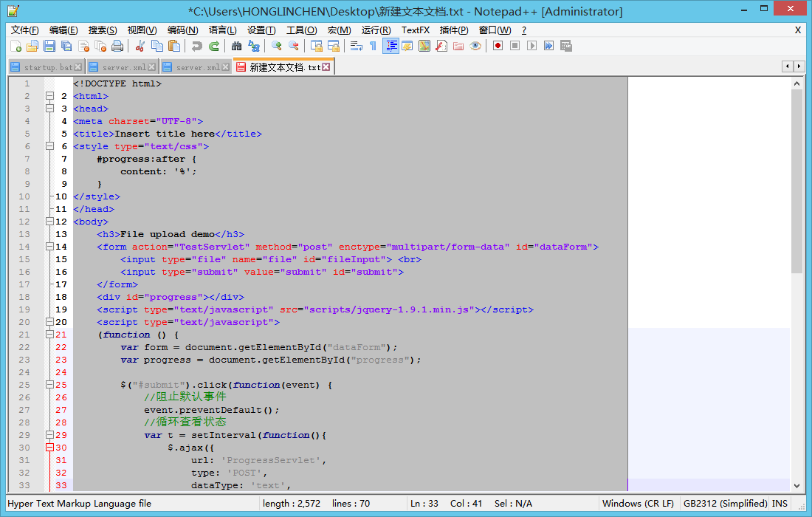Viewport: 812px width, 517px height.
Task: Click the Zoom Out magnifier icon
Action: tap(293, 46)
